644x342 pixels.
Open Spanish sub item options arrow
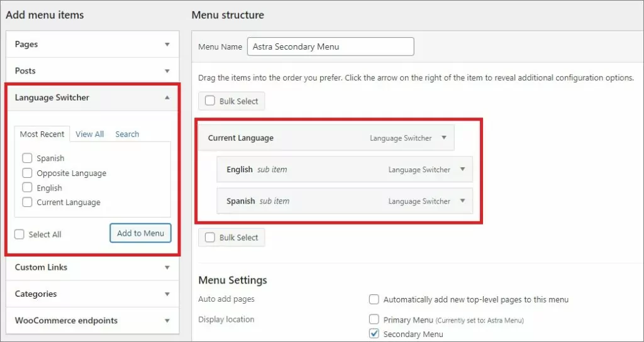(462, 201)
